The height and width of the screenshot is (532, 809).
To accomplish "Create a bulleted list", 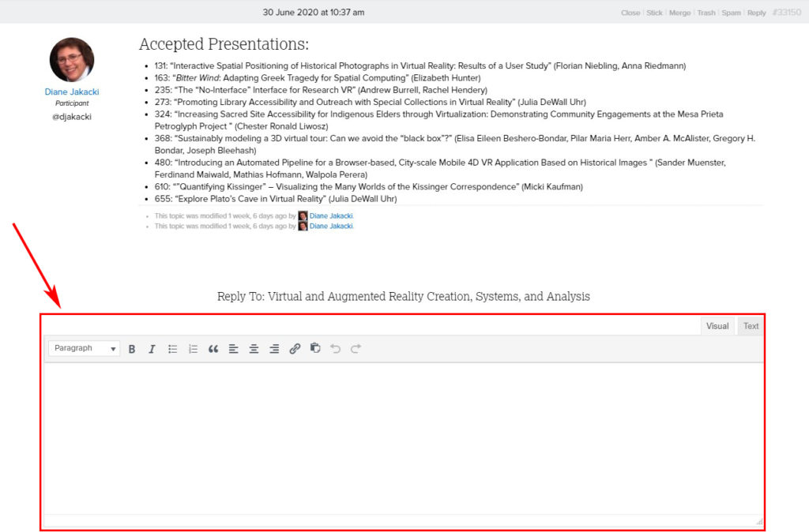I will pyautogui.click(x=172, y=348).
